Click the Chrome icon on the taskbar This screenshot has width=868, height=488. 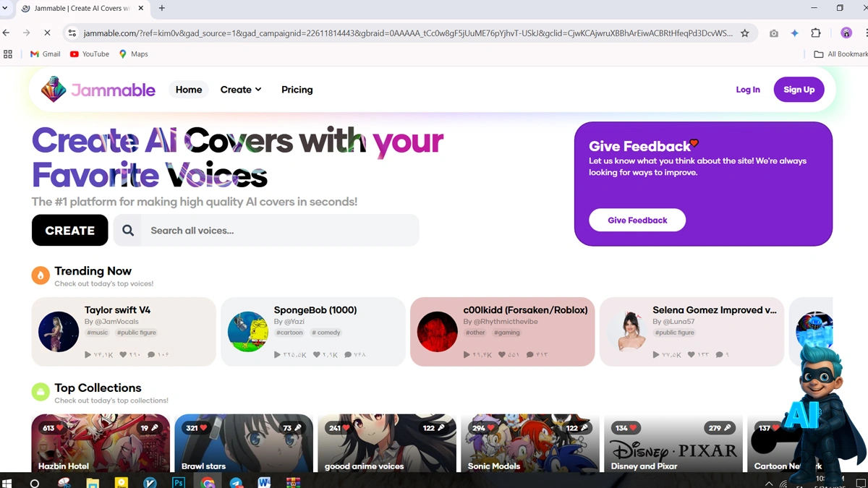(x=208, y=482)
